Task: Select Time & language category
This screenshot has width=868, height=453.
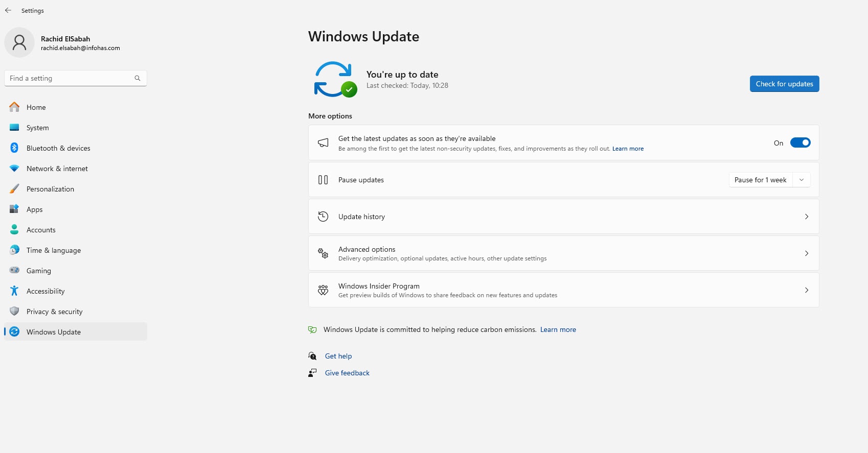Action: point(76,250)
